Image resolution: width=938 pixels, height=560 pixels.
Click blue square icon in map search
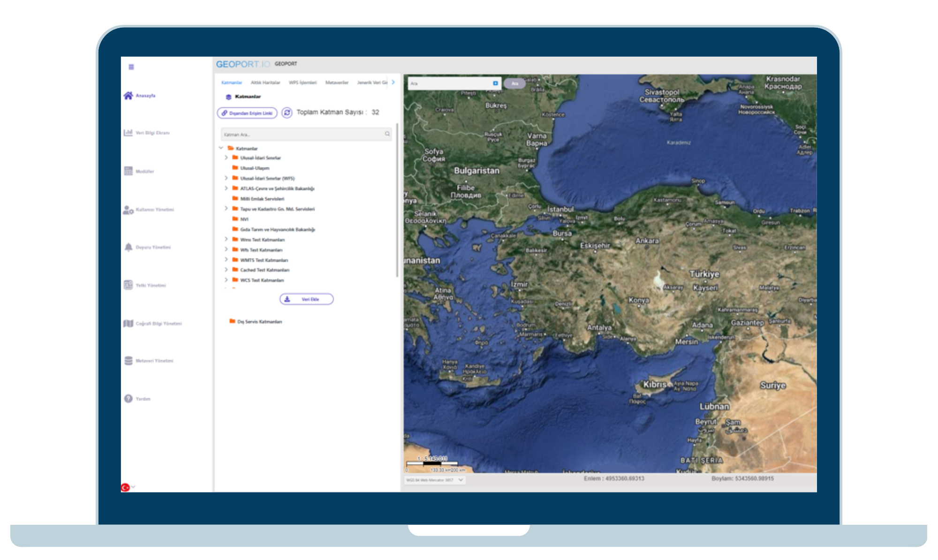(495, 83)
